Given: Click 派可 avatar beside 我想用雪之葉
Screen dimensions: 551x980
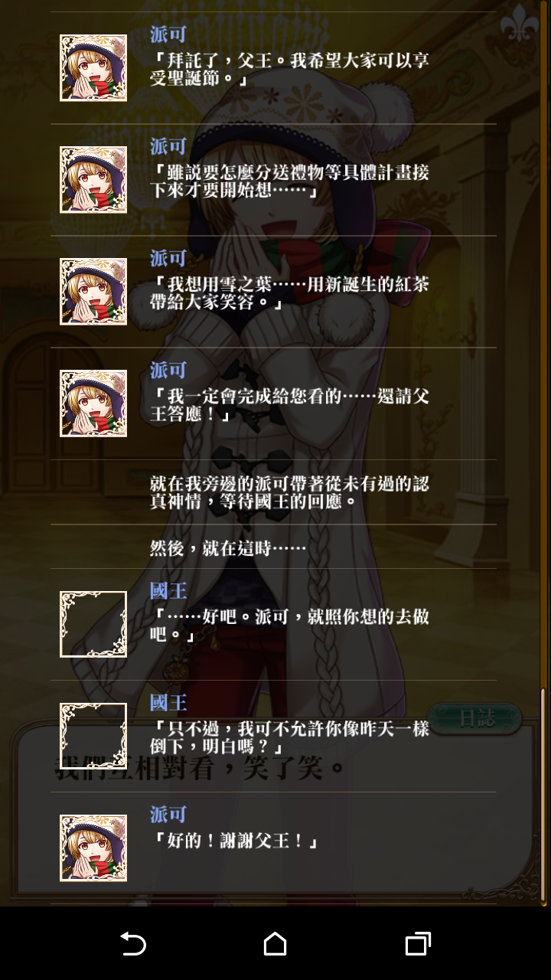Looking at the screenshot, I should point(93,292).
